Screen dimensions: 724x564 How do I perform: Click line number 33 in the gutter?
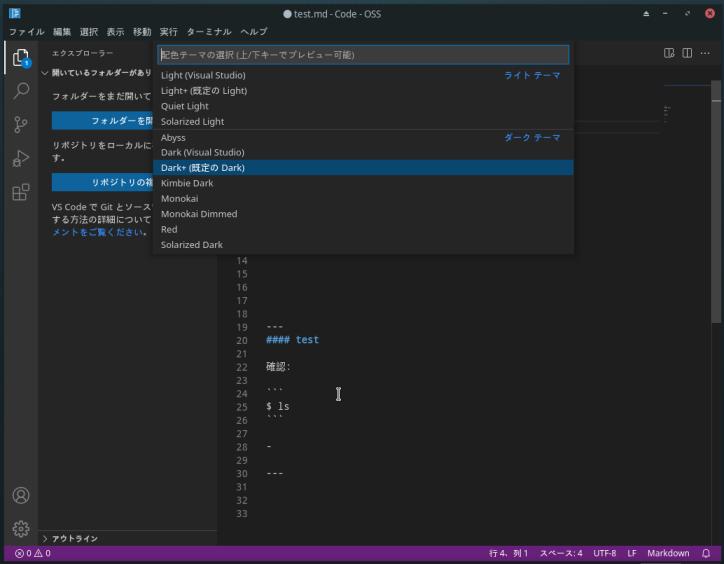tap(241, 514)
